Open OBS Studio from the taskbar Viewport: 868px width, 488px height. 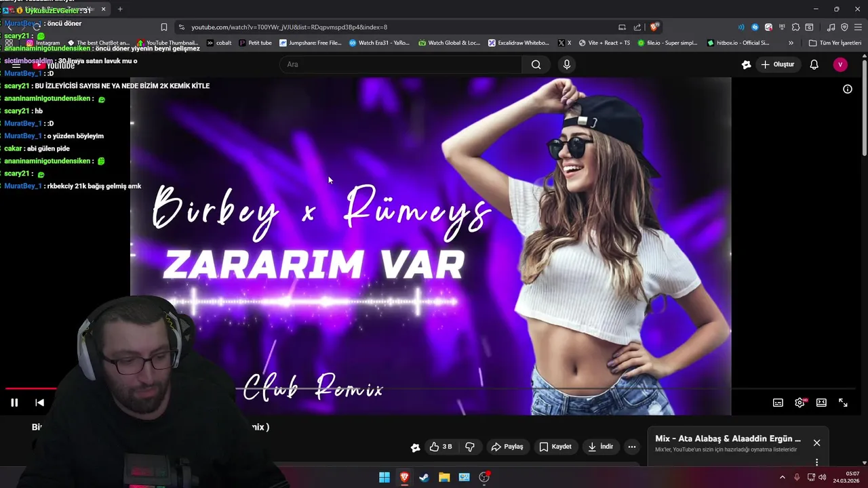[484, 477]
